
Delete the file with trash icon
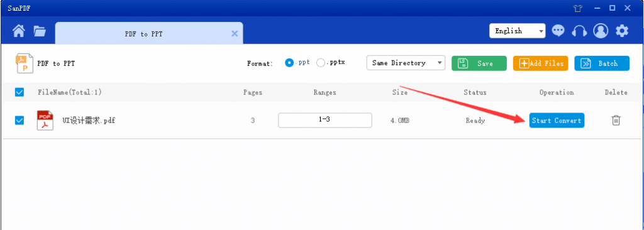(616, 120)
